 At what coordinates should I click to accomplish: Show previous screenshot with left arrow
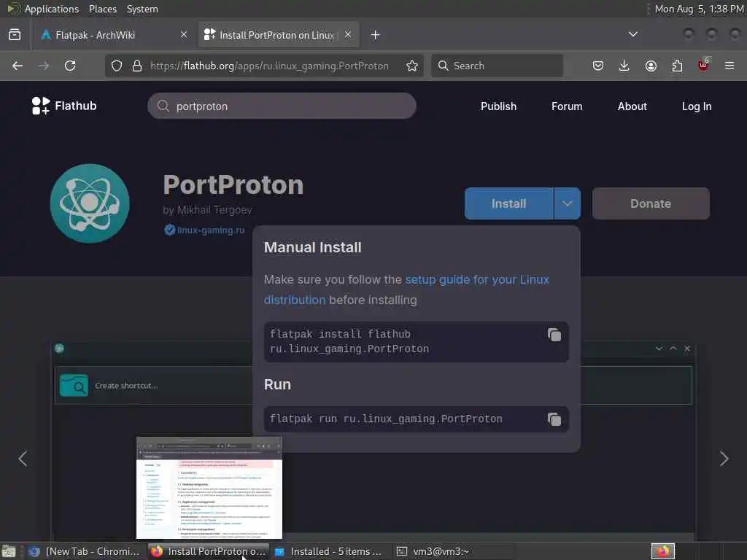[23, 459]
